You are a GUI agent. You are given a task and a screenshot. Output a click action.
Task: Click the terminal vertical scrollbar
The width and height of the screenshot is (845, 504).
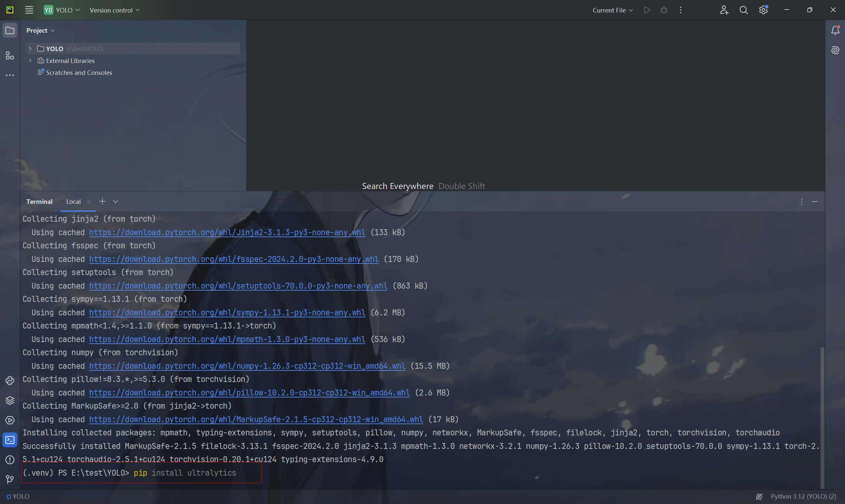(x=822, y=417)
